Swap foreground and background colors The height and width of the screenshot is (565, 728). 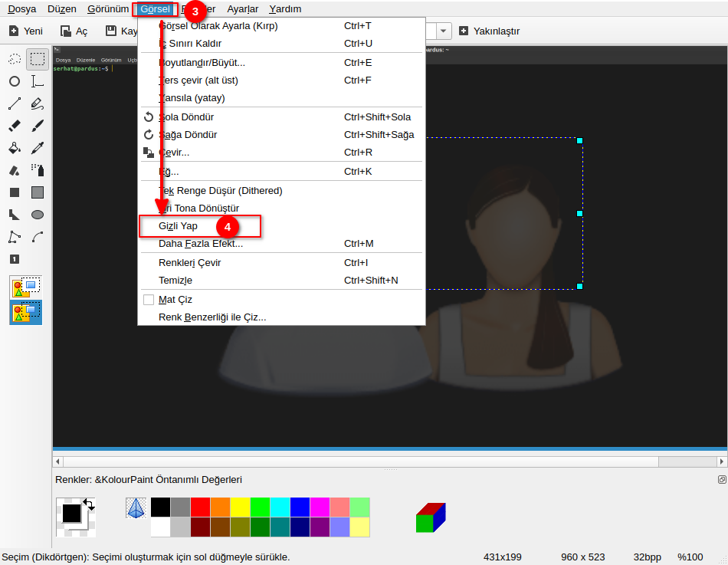point(89,504)
